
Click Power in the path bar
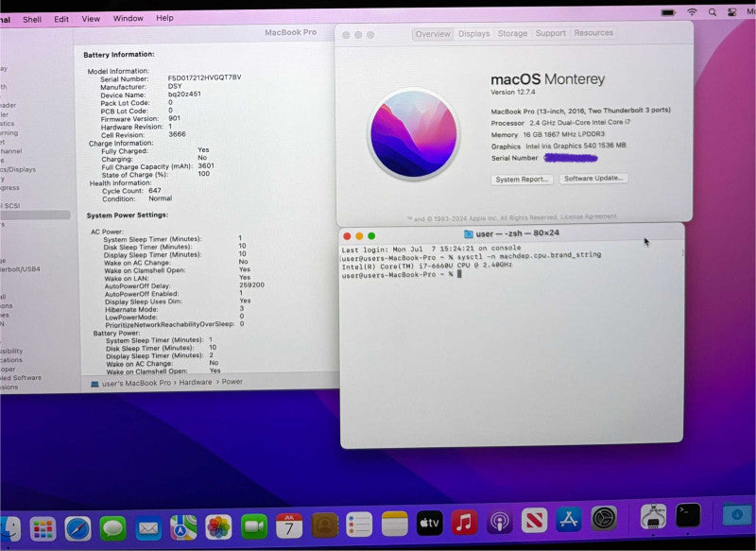click(x=232, y=381)
